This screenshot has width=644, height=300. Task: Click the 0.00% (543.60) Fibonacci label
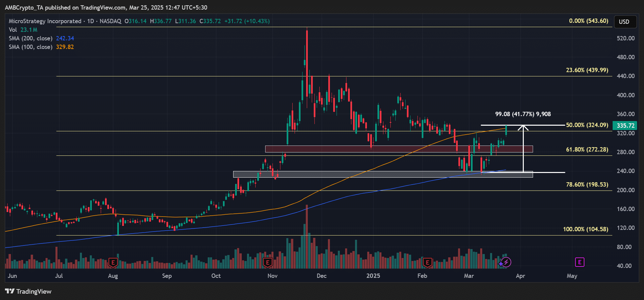click(x=589, y=21)
